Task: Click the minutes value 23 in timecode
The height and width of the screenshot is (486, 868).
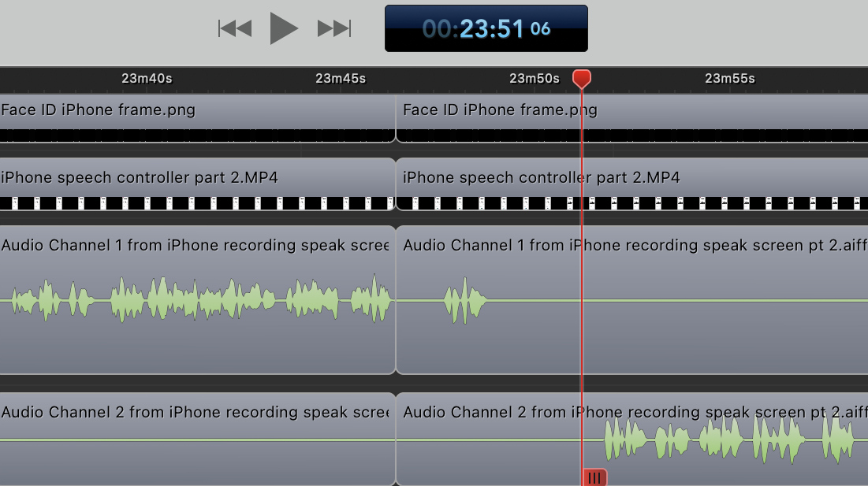Action: (475, 29)
